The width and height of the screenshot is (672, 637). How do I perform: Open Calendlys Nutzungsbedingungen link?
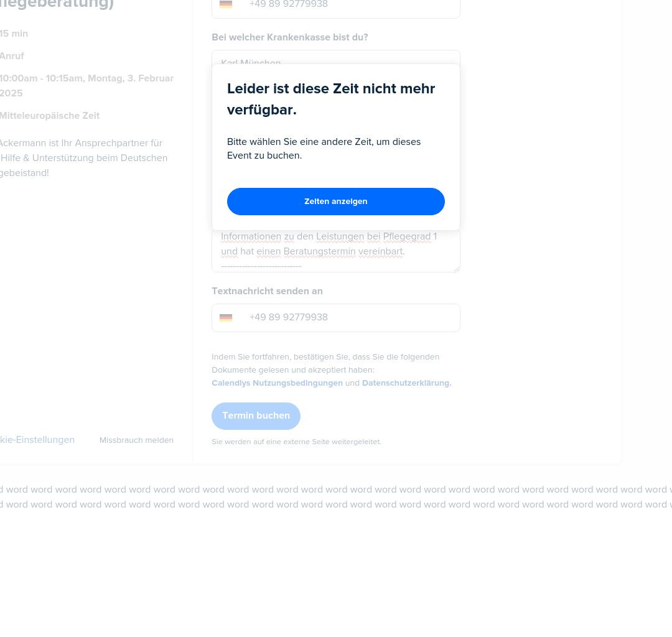tap(277, 383)
